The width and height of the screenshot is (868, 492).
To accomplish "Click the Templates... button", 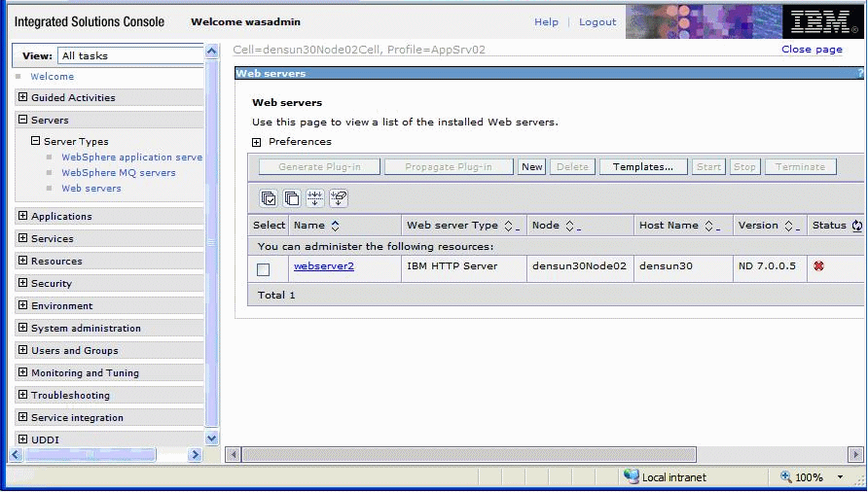I will [x=643, y=166].
